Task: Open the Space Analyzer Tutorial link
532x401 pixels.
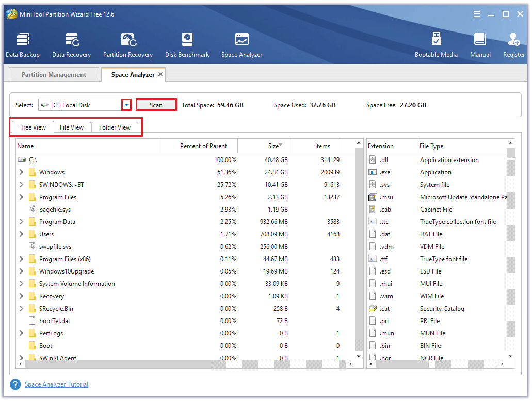Action: [56, 384]
